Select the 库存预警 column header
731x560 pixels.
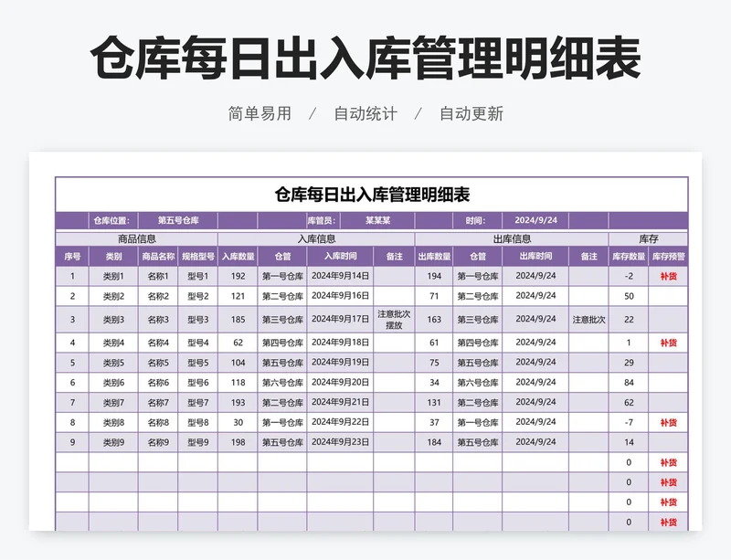668,257
